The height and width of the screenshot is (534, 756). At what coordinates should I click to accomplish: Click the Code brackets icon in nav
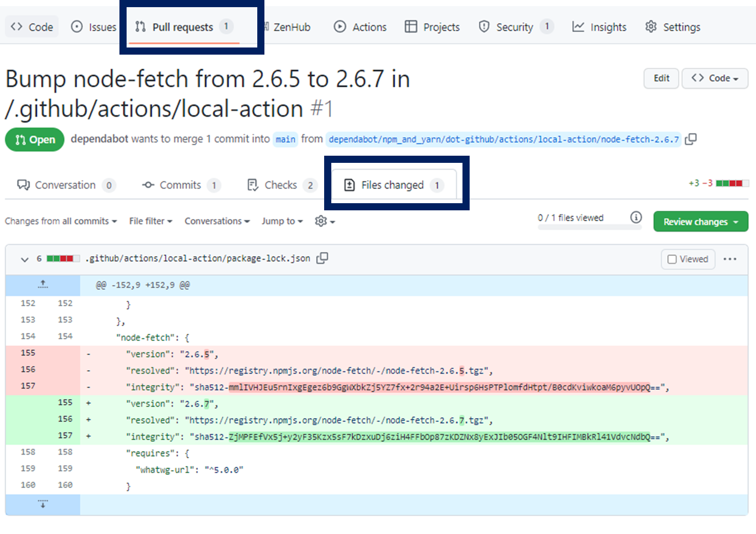(x=16, y=27)
